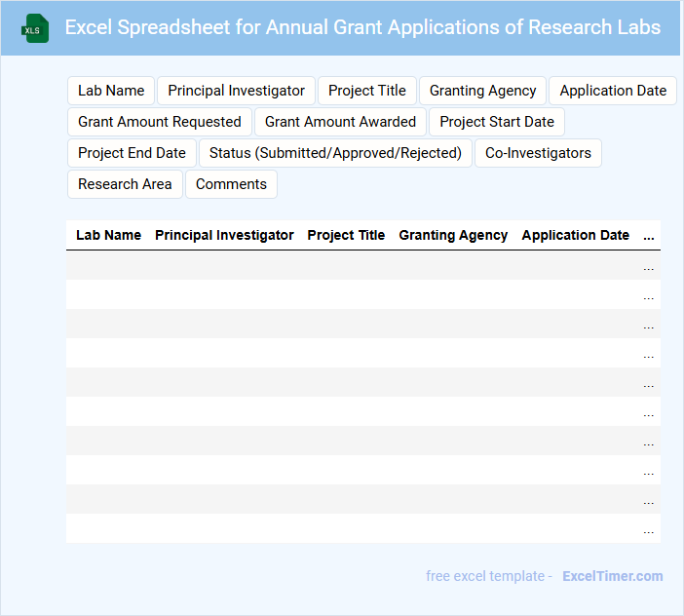684x616 pixels.
Task: Select the Principal Investigator tag
Action: click(236, 91)
